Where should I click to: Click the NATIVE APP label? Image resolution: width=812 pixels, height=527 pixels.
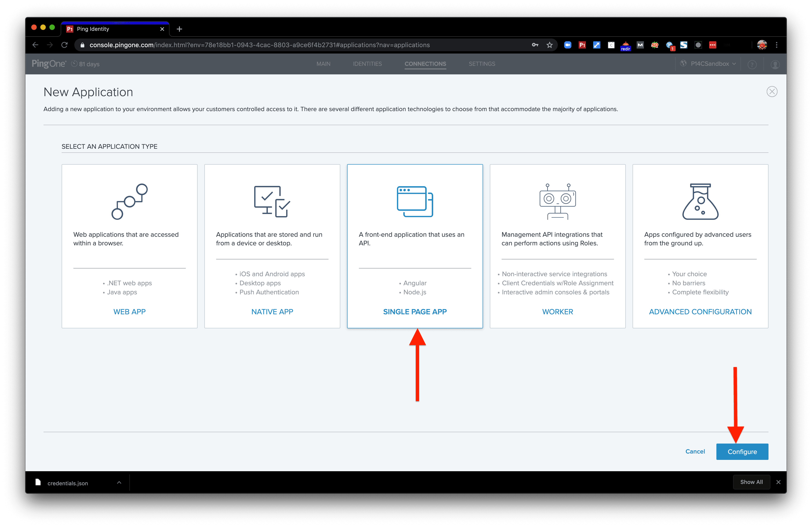point(272,312)
